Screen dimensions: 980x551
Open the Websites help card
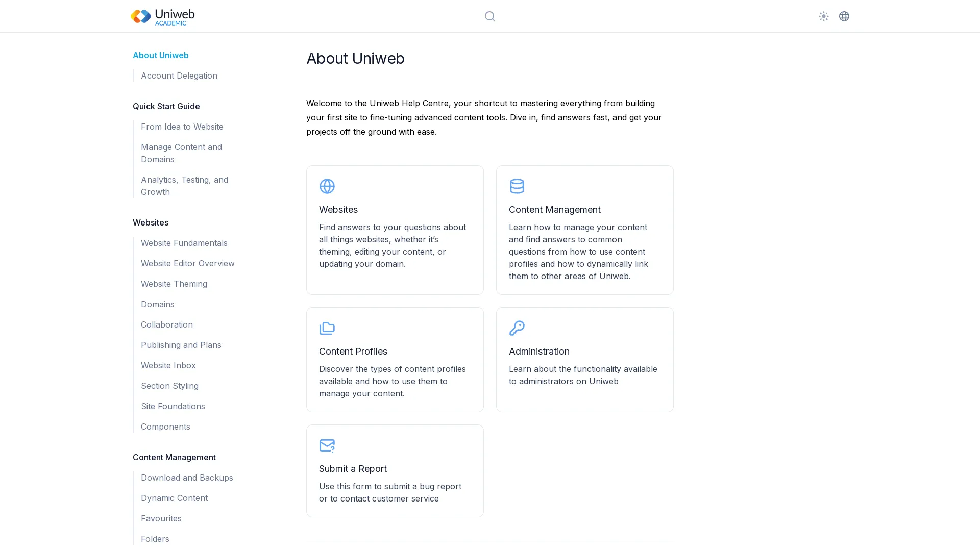395,230
